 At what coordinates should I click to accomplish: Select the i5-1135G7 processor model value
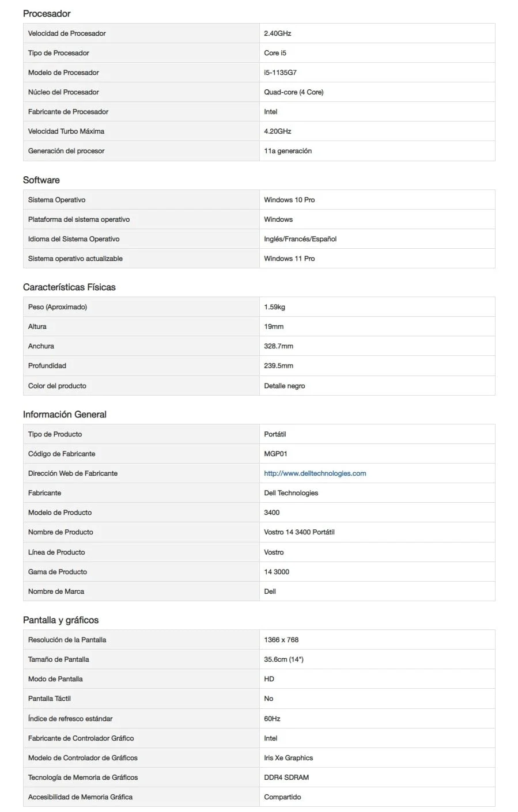click(x=280, y=73)
